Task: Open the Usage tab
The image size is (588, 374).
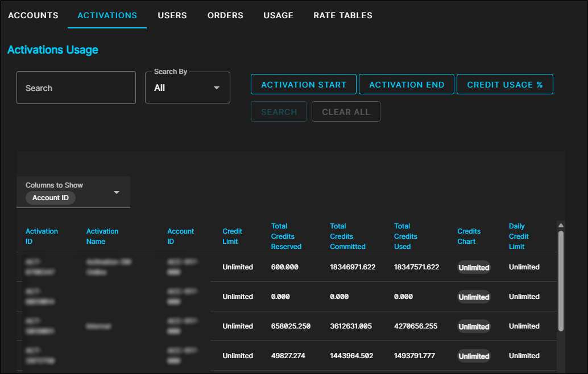Action: pyautogui.click(x=278, y=15)
